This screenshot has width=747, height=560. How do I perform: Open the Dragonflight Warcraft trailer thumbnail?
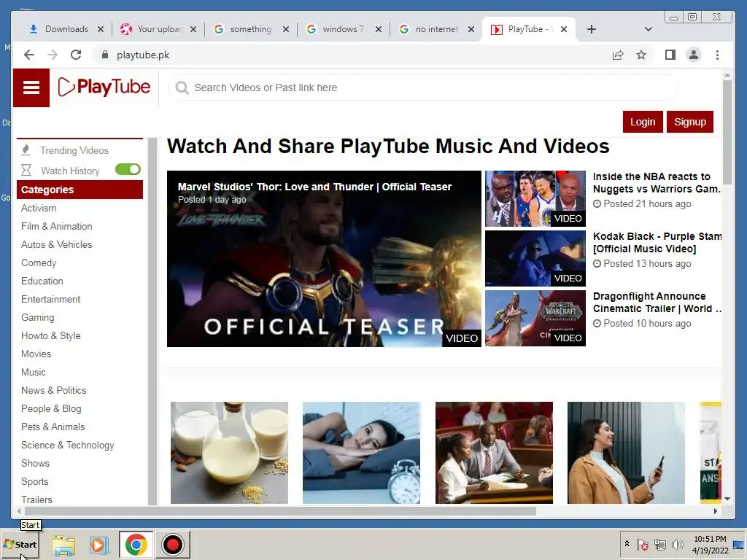coord(535,318)
